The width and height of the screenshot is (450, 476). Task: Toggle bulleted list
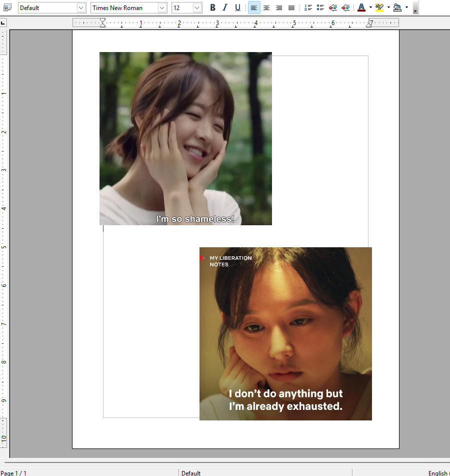320,8
